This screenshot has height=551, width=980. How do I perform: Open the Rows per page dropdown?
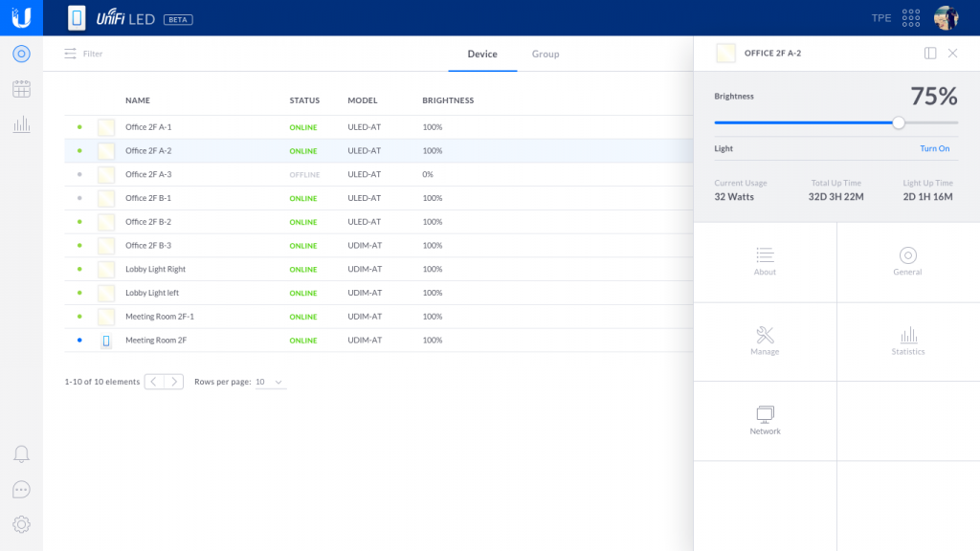pyautogui.click(x=266, y=381)
